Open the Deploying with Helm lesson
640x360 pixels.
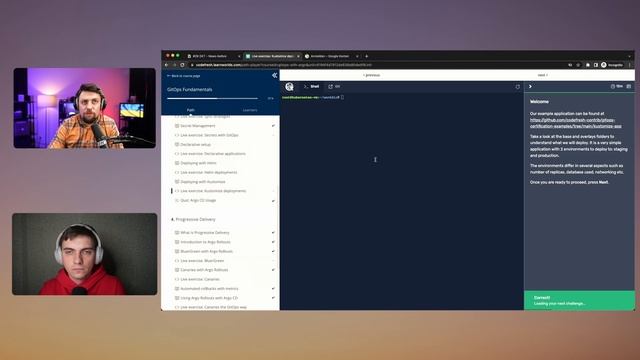(x=198, y=163)
